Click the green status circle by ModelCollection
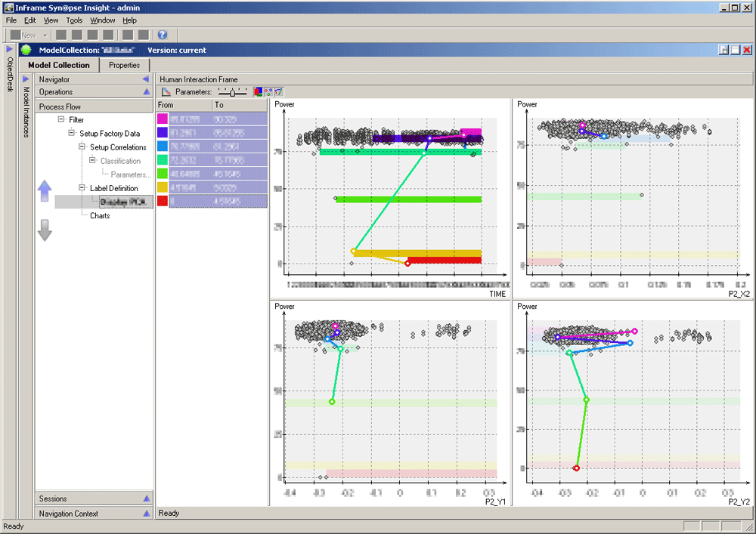The height and width of the screenshot is (534, 756). 26,50
